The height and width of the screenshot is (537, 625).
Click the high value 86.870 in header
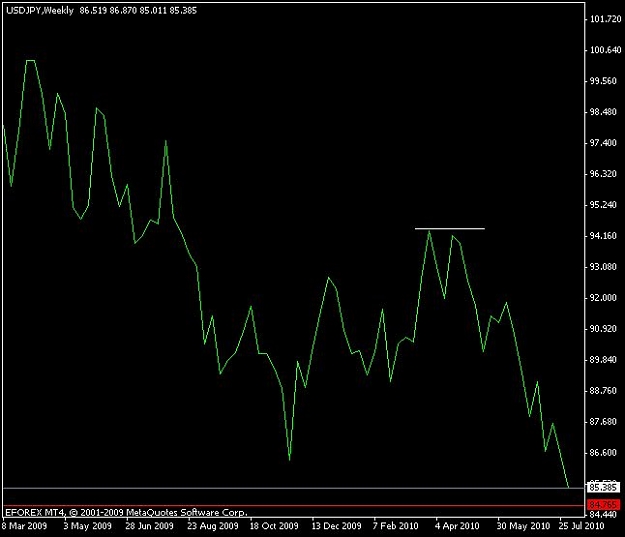(x=123, y=10)
